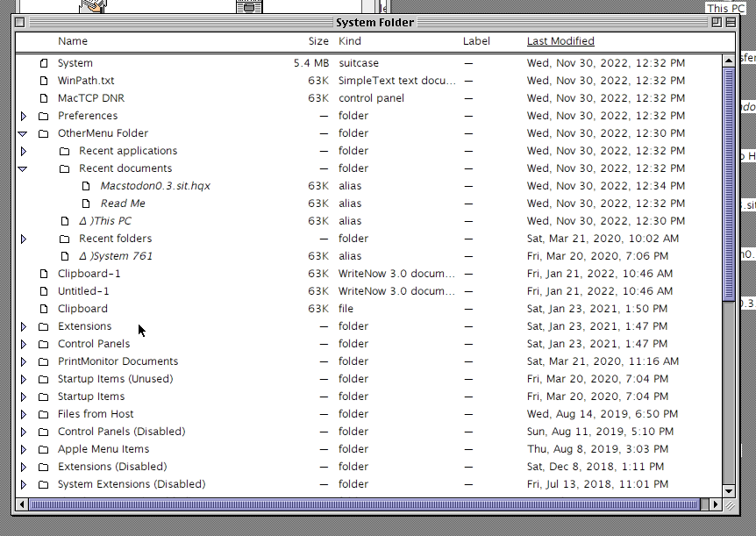This screenshot has height=536, width=756.
Task: Click the vertical scrollbar down arrow
Action: click(729, 493)
